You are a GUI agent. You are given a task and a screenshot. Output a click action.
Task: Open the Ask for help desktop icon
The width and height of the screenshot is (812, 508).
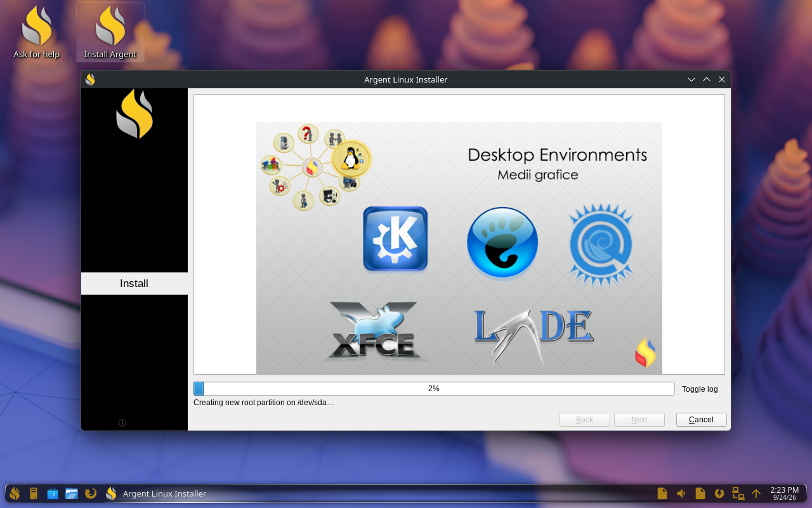(x=37, y=33)
